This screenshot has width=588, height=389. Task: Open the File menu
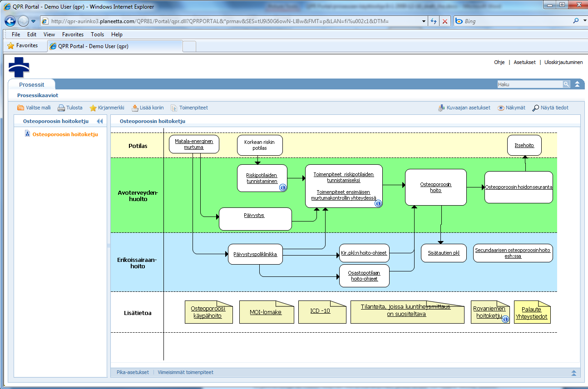pos(16,34)
